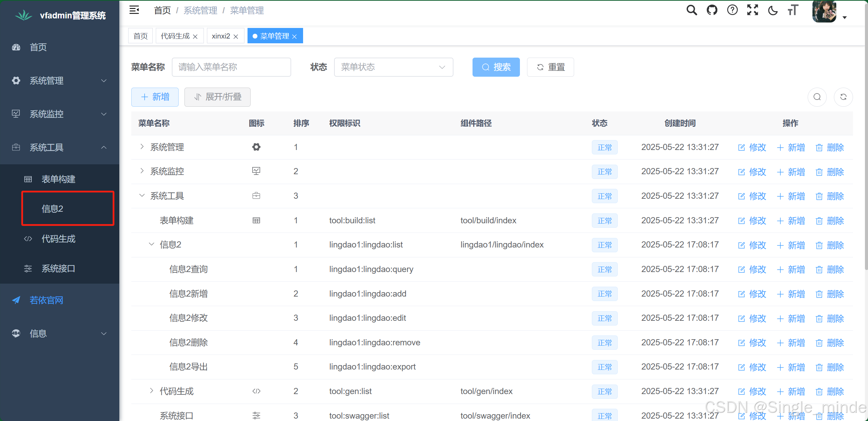Screen dimensions: 868x421
Task: Switch to the 代码生成 tab
Action: pos(175,36)
